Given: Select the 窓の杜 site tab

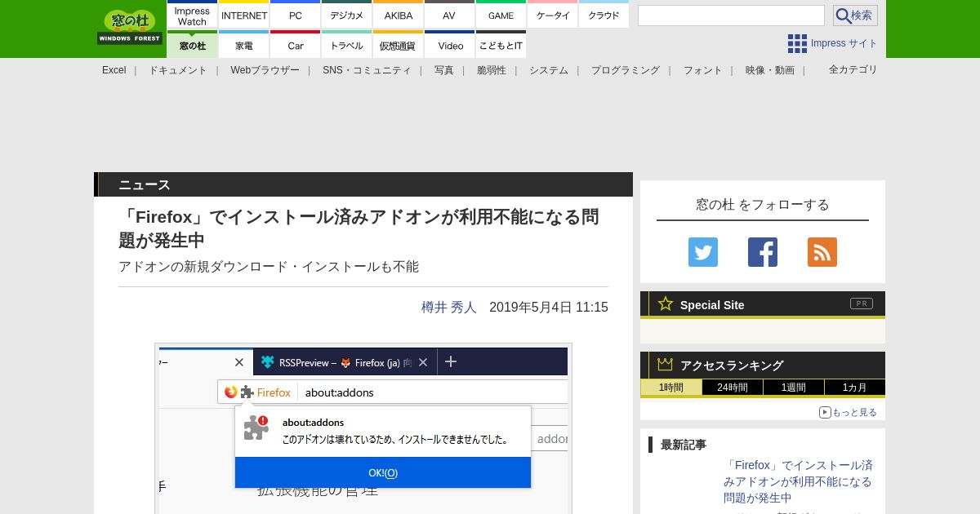Looking at the screenshot, I should pos(192,45).
